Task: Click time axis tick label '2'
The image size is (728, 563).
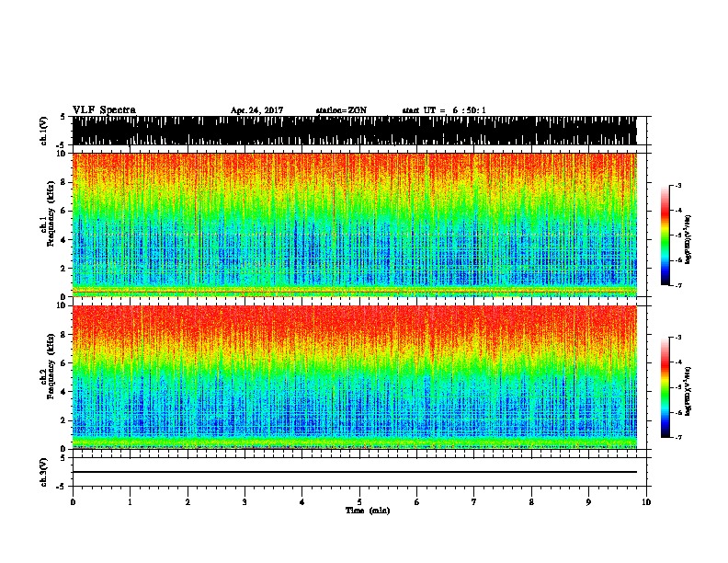Action: pos(188,502)
